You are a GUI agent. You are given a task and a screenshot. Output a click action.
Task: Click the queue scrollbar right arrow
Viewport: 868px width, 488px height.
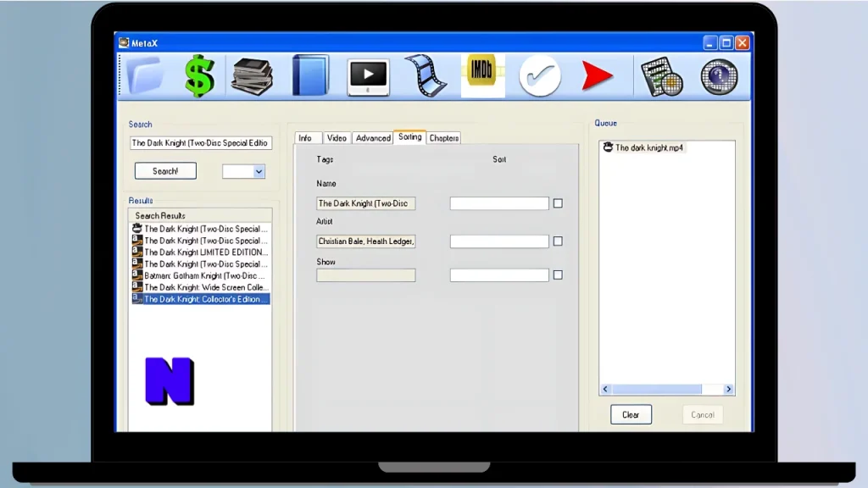point(728,390)
